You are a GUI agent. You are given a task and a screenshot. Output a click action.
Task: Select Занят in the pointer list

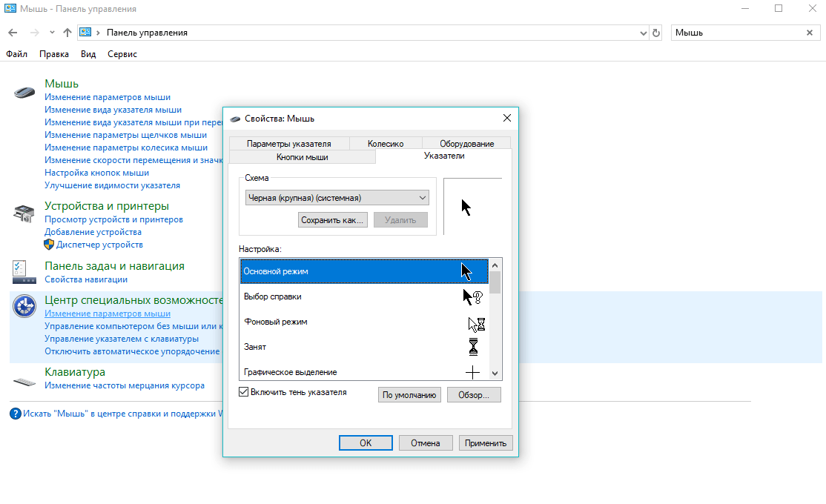pyautogui.click(x=364, y=347)
